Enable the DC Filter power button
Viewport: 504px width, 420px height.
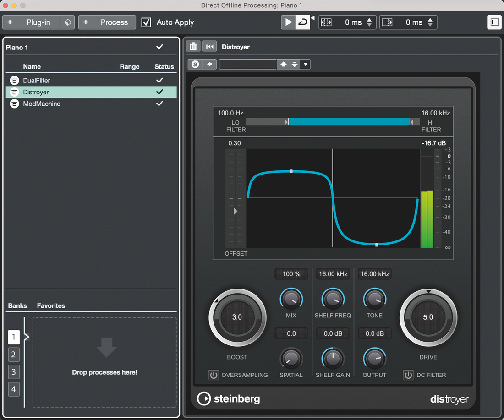point(408,375)
